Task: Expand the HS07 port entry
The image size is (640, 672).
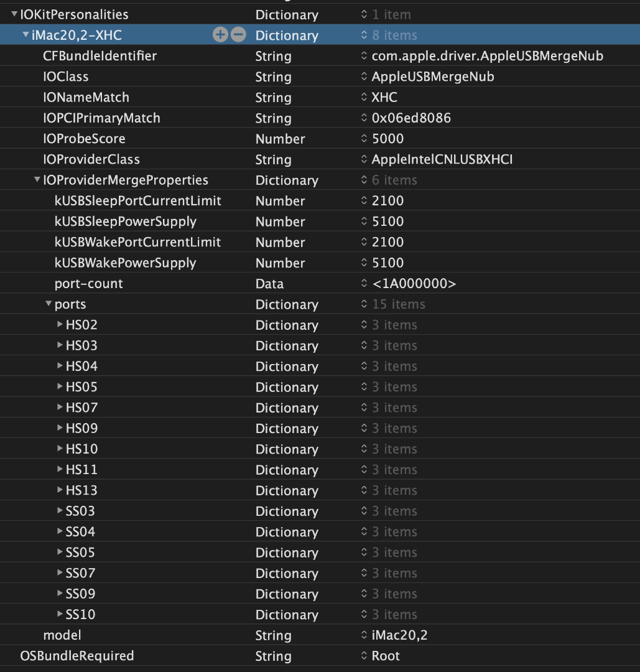Action: 60,407
